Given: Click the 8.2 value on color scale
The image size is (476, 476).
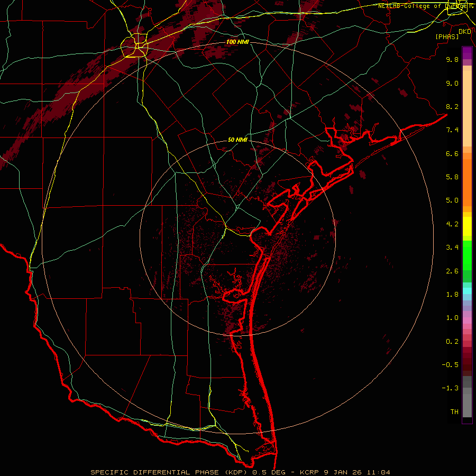Looking at the screenshot, I should 452,106.
